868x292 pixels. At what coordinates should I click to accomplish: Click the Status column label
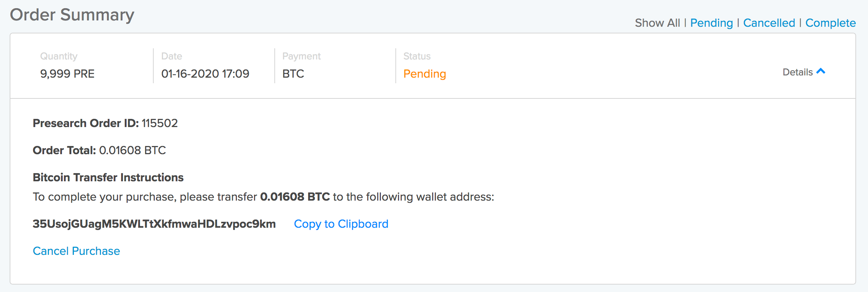417,56
